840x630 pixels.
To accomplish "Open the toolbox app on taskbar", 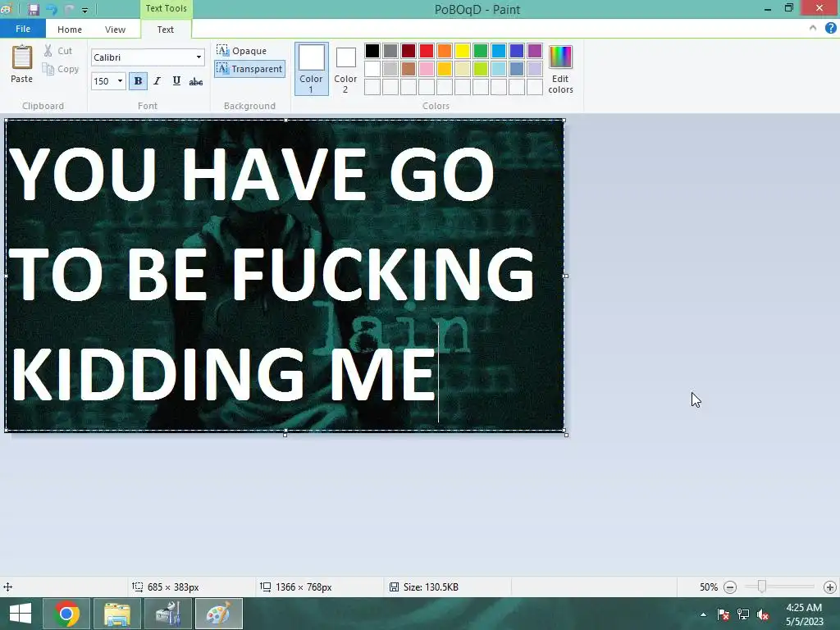I will pyautogui.click(x=168, y=614).
